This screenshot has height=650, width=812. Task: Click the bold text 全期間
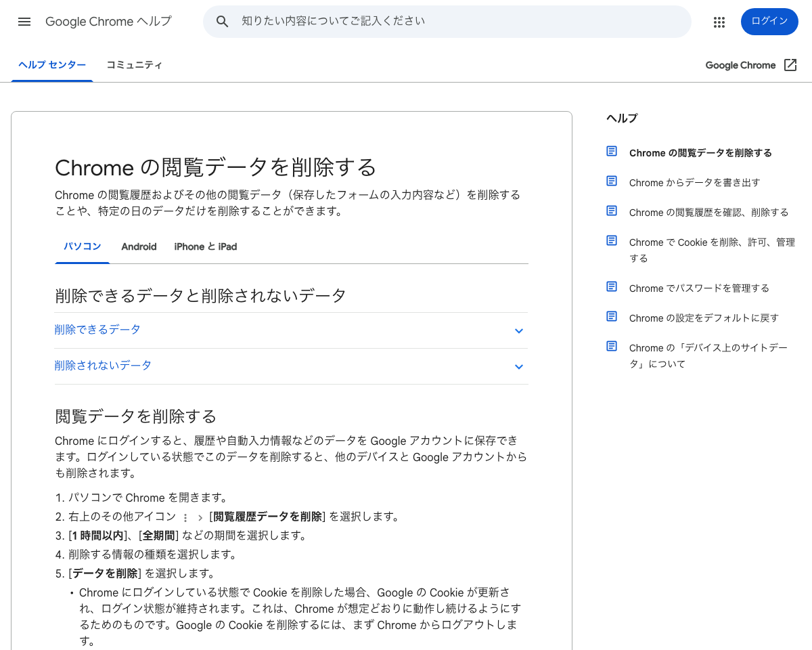click(158, 536)
